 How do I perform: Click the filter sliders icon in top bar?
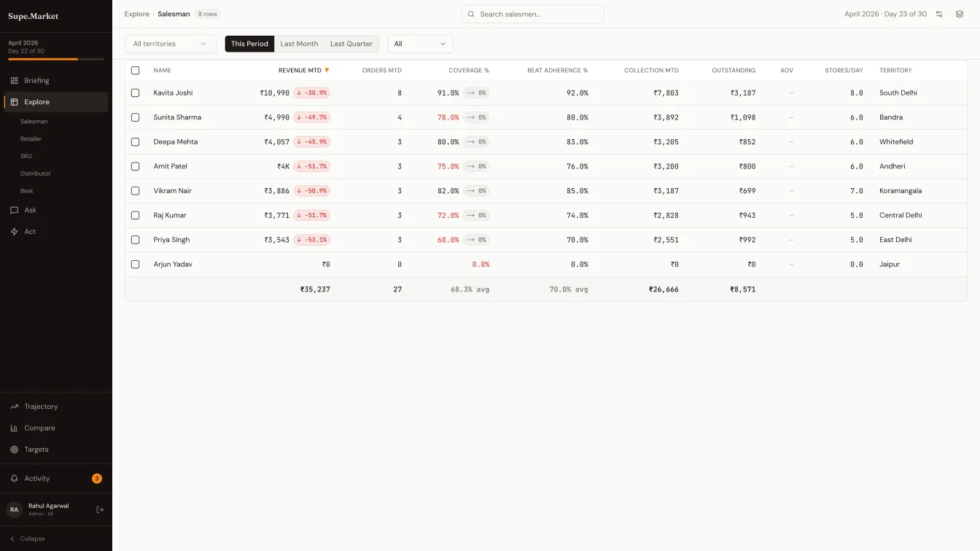pos(940,13)
